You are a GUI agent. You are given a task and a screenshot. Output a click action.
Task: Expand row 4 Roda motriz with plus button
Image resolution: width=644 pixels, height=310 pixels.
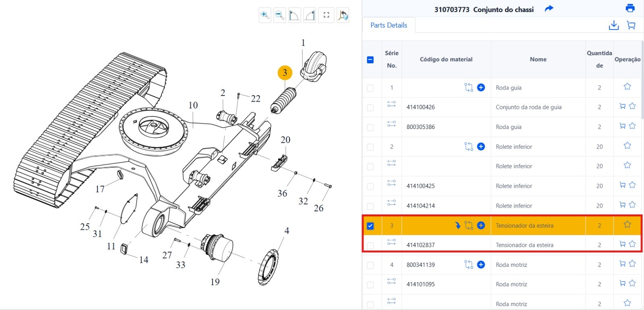481,265
